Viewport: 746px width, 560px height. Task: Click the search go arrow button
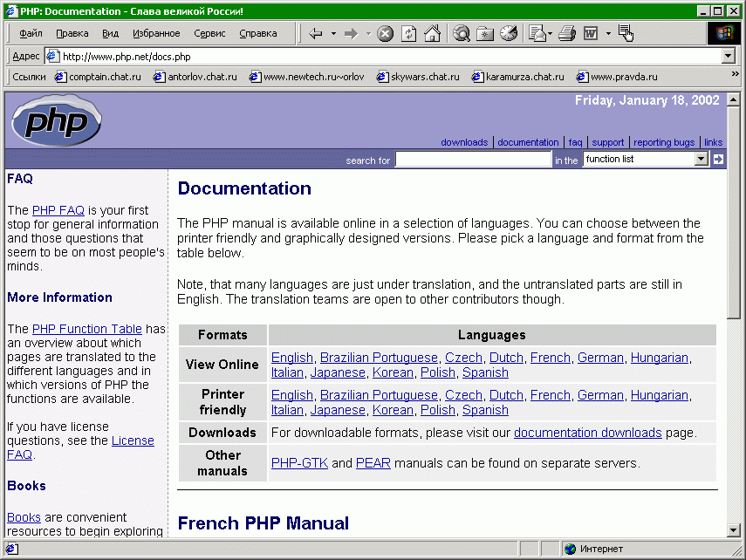(718, 160)
